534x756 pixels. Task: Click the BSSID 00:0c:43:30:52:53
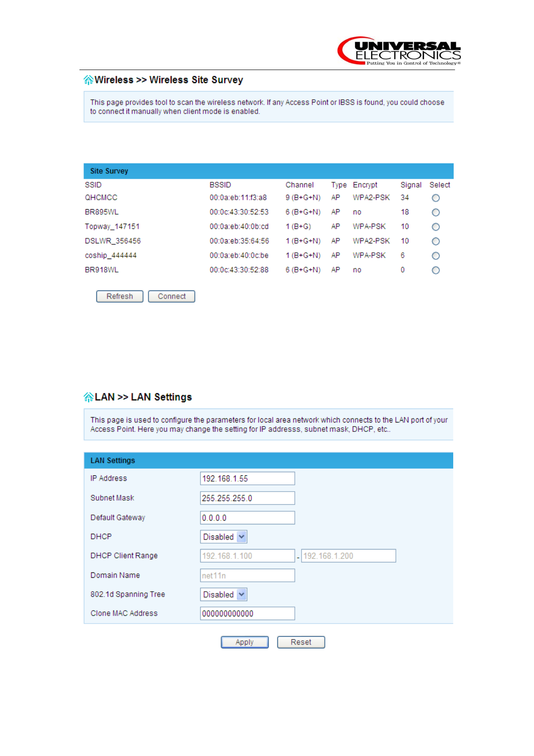239,212
